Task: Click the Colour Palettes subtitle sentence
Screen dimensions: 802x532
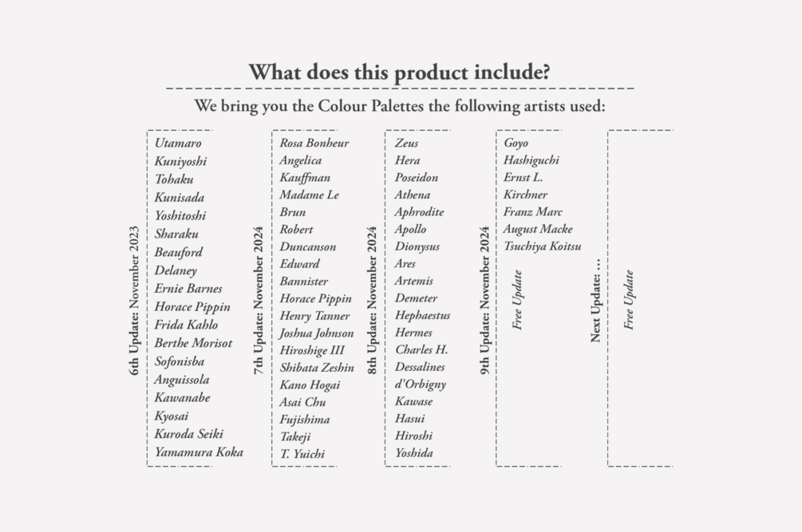Action: 400,106
